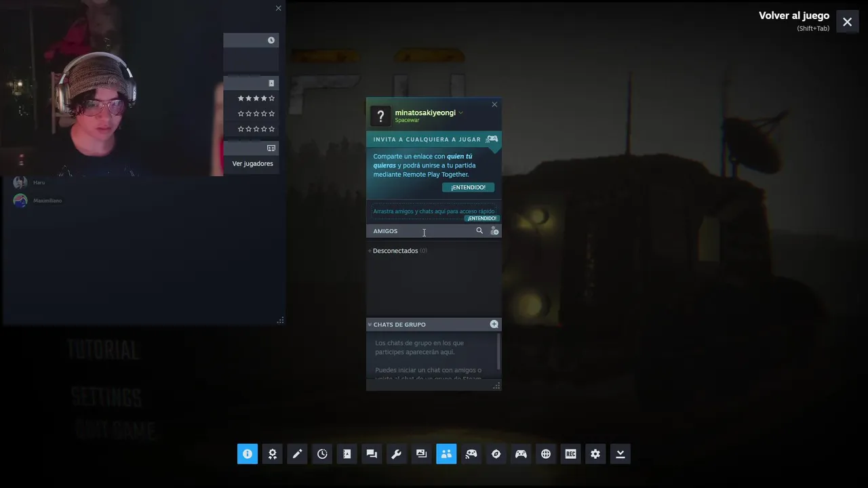
Task: Open the notes pencil icon
Action: [x=297, y=454]
